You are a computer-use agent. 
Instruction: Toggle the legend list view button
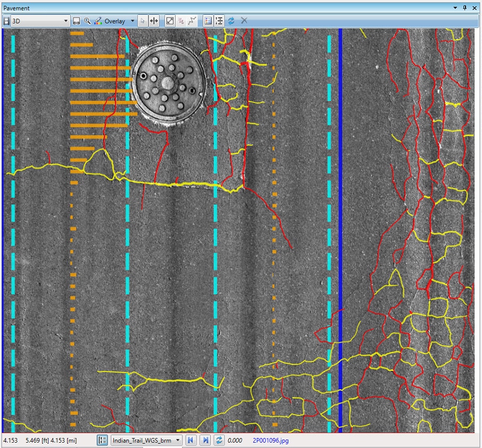tap(207, 21)
